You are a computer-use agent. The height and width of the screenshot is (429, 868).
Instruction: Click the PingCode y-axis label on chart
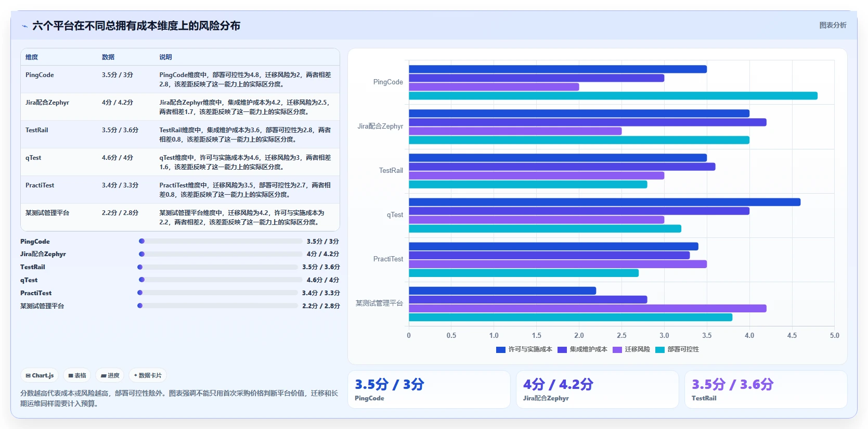(x=388, y=82)
